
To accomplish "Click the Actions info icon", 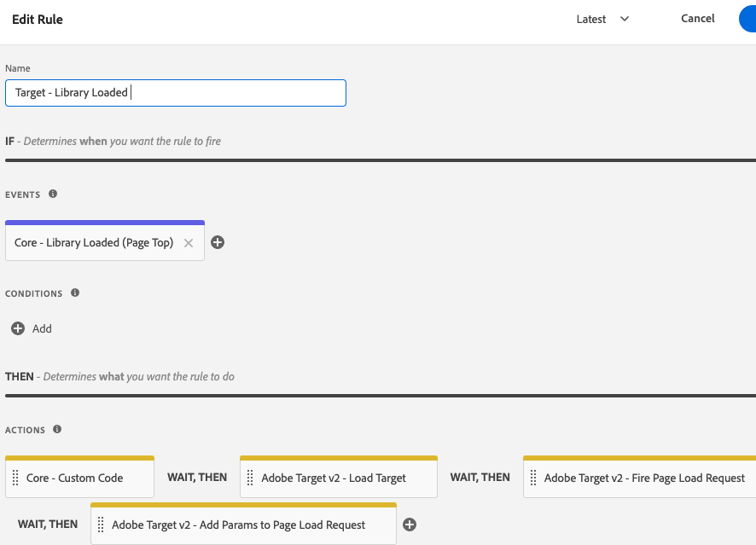I will 57,430.
